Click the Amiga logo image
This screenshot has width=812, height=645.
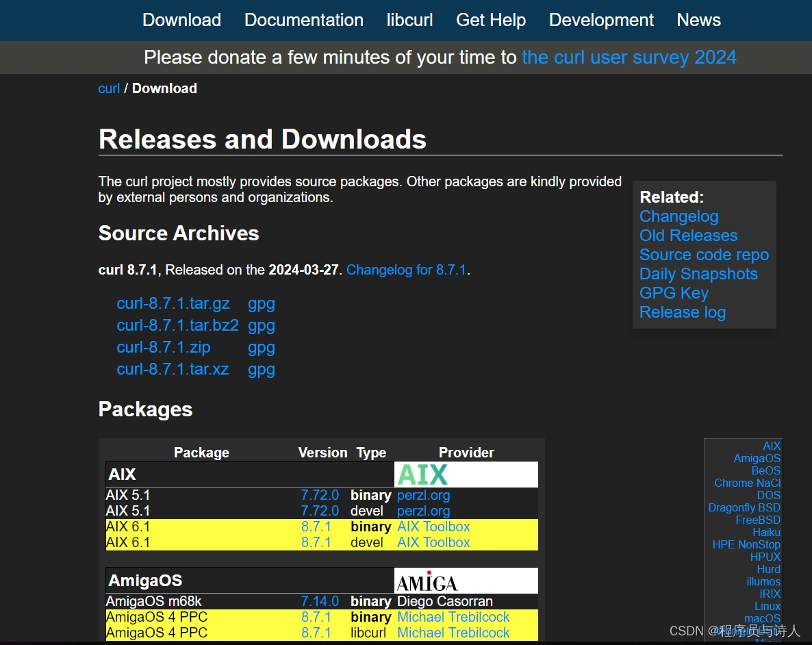coord(466,581)
